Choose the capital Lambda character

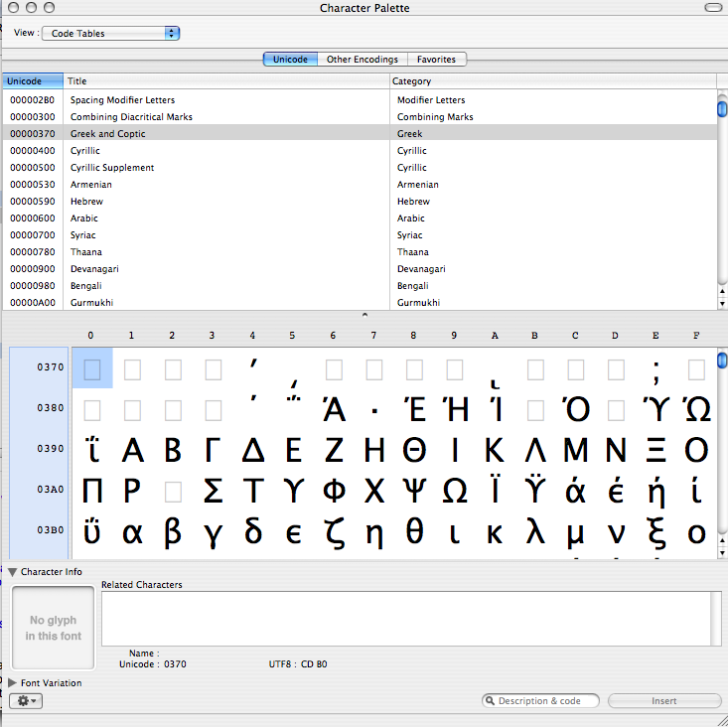(535, 449)
